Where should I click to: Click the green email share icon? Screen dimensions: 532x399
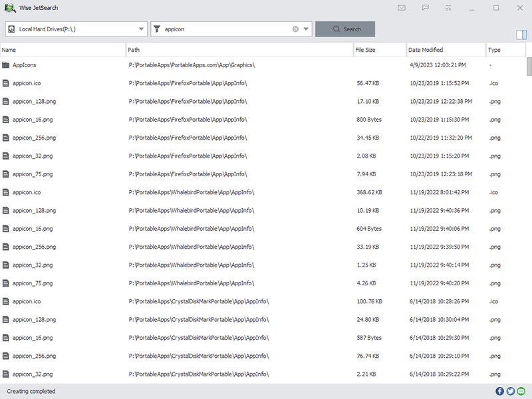pyautogui.click(x=521, y=391)
